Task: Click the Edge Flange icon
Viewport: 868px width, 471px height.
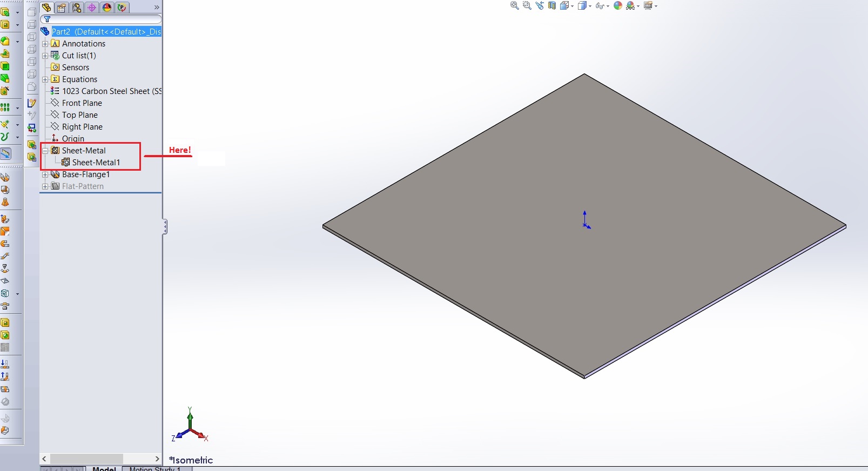Action: (x=5, y=219)
